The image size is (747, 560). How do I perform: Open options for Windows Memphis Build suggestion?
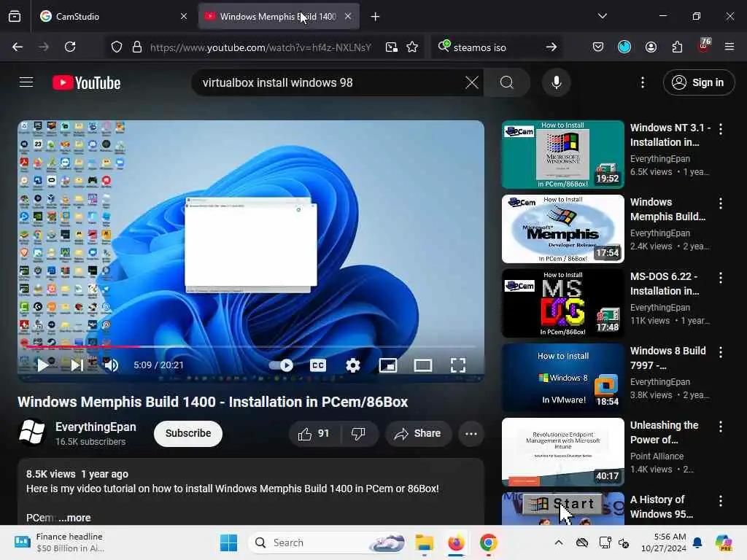(721, 203)
